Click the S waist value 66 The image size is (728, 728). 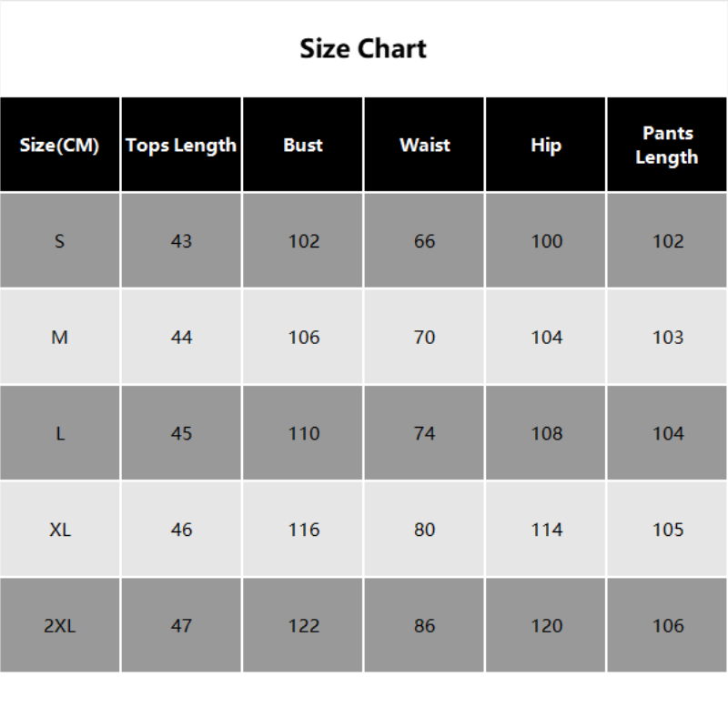(x=425, y=241)
